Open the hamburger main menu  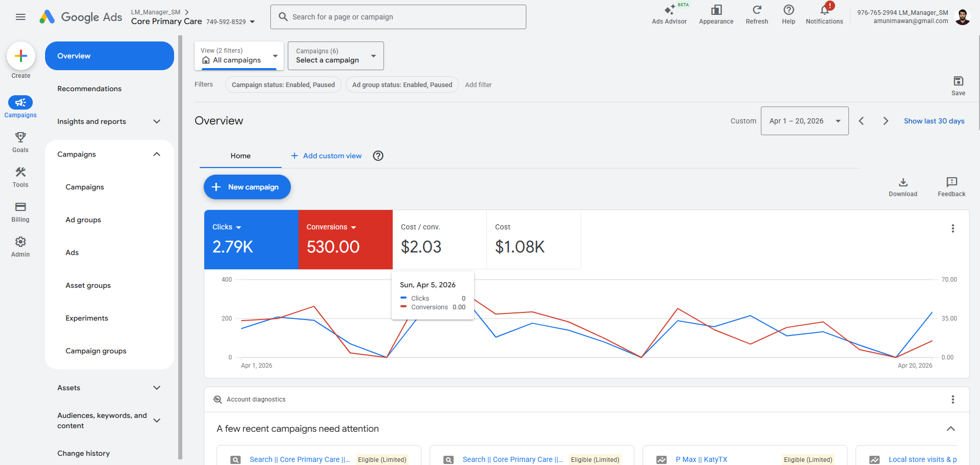coord(20,17)
